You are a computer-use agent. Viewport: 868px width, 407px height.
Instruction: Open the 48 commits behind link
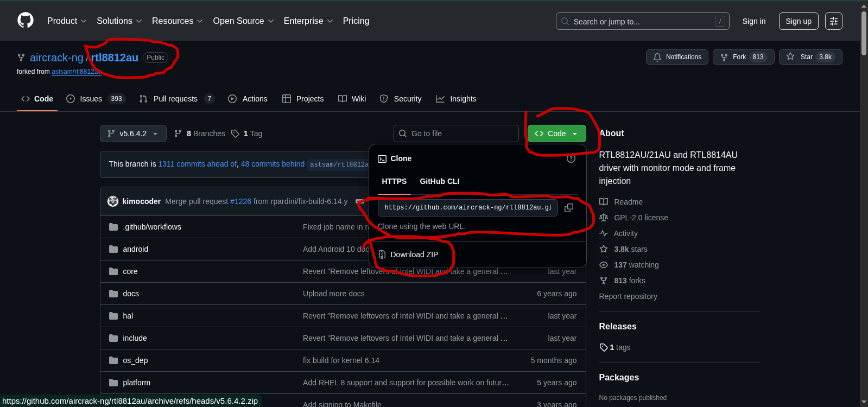[x=273, y=164]
